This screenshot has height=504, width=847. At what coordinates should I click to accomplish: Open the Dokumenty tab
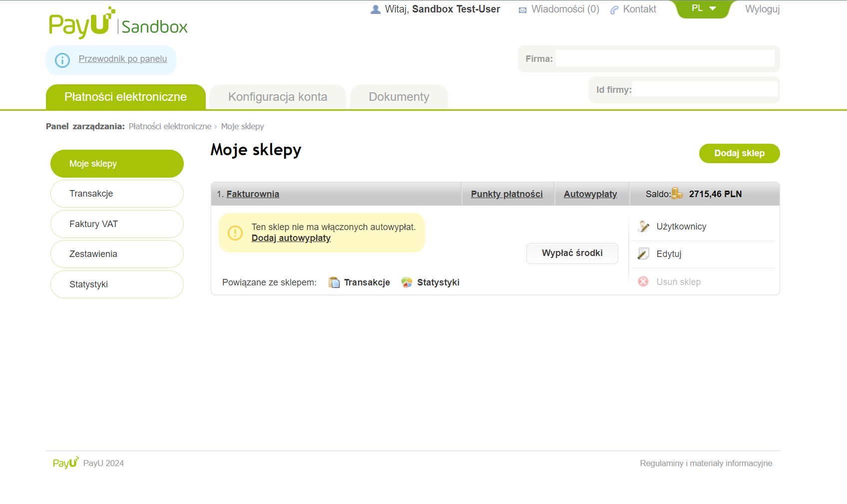coord(399,97)
